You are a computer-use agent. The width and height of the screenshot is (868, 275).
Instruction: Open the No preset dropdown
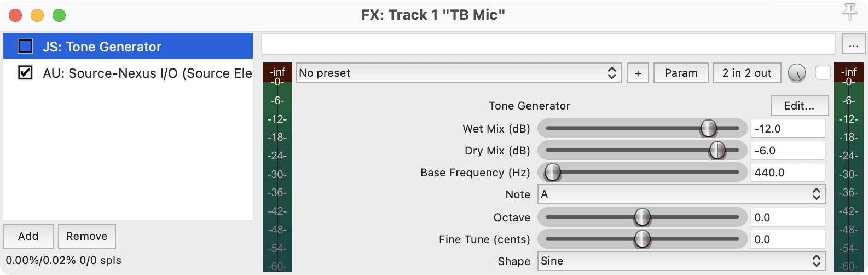click(458, 73)
